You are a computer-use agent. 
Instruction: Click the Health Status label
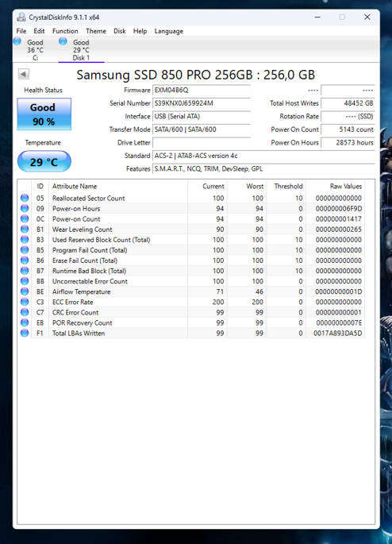coord(44,91)
